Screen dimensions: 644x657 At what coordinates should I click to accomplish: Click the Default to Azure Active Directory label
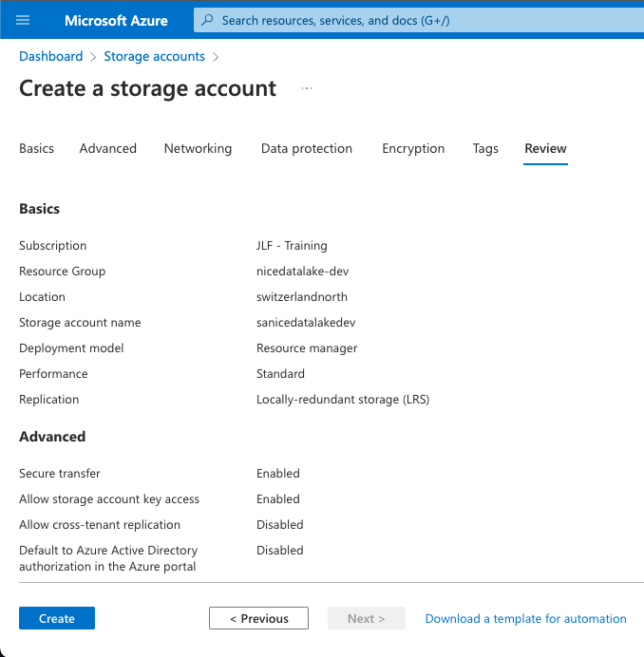(x=108, y=558)
